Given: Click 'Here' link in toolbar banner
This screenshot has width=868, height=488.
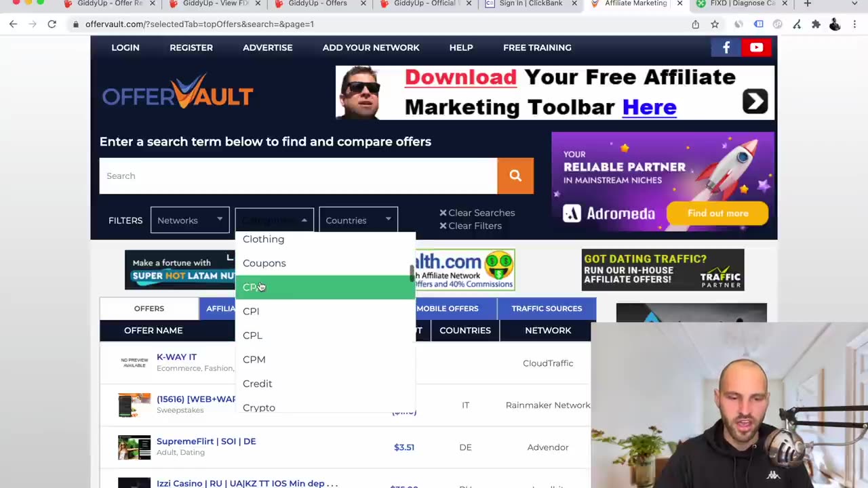Looking at the screenshot, I should click(x=649, y=107).
